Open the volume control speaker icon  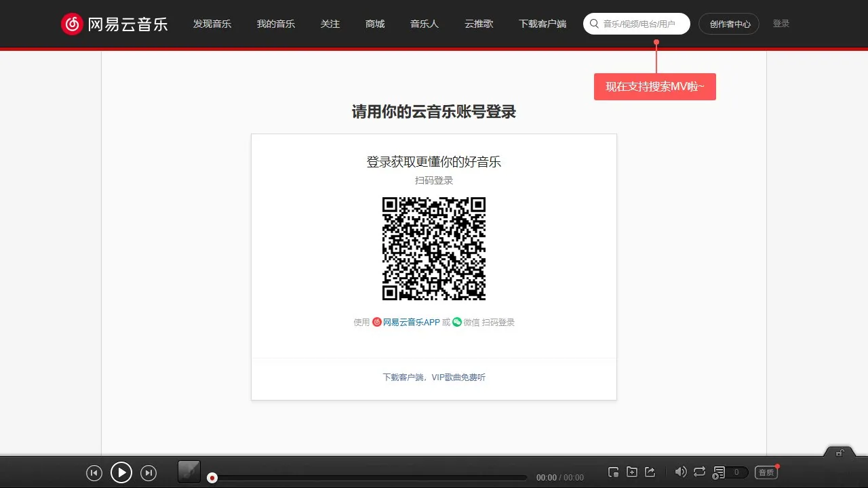pos(681,472)
